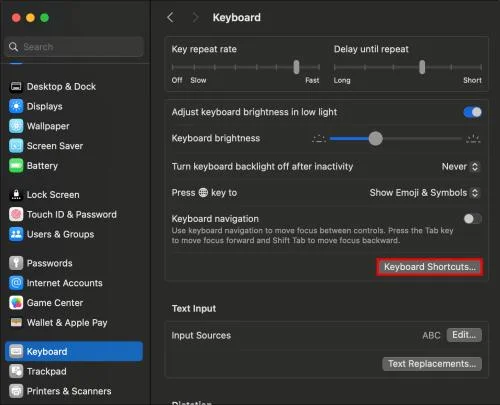Click the Passwords key icon
500x405 pixels.
16,263
